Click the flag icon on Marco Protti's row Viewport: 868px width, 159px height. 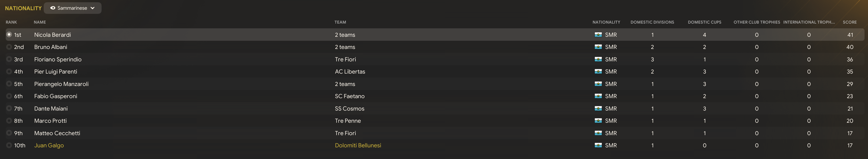pos(598,121)
